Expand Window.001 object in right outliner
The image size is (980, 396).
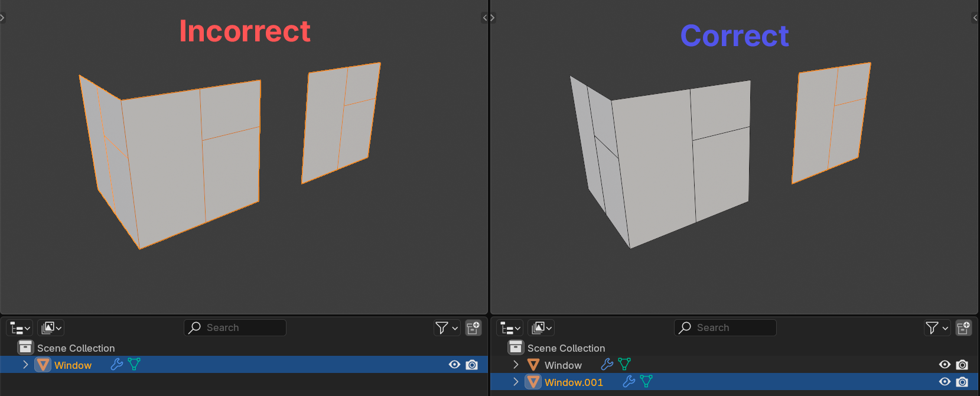point(516,382)
